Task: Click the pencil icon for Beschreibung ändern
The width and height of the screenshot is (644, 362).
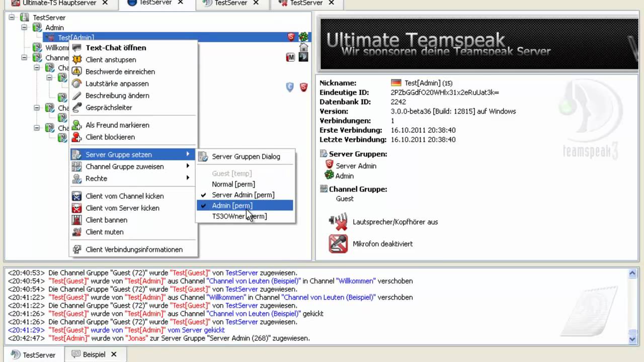Action: (x=77, y=96)
